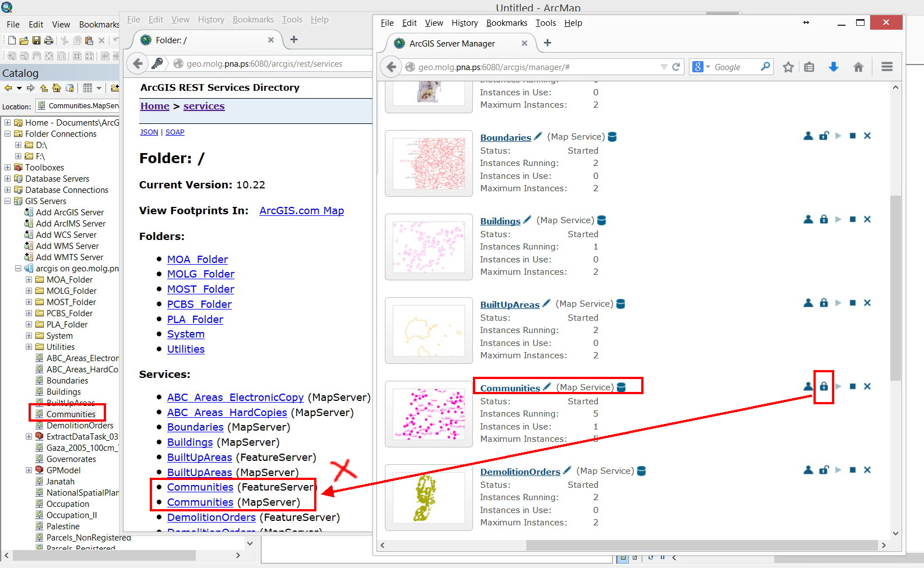Open Tools menu in Server Manager browser
This screenshot has width=924, height=568.
(x=545, y=23)
